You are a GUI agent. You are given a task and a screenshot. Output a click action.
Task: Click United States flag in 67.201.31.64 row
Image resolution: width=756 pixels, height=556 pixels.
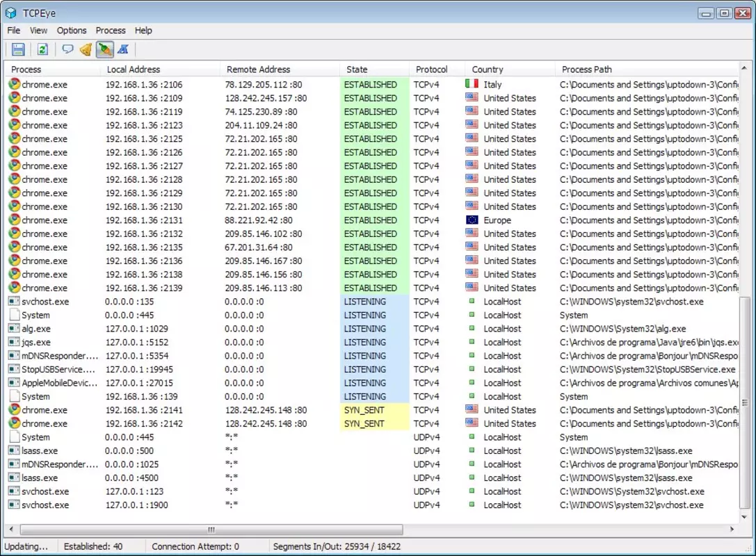pyautogui.click(x=472, y=247)
